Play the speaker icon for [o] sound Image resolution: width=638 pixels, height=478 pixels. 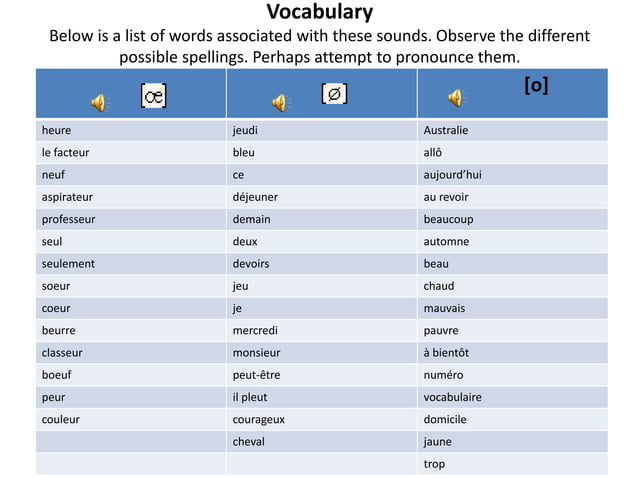(x=455, y=98)
